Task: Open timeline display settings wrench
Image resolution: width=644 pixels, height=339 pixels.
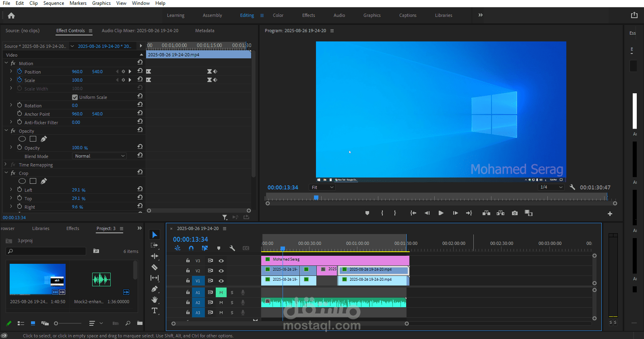Action: (232, 248)
